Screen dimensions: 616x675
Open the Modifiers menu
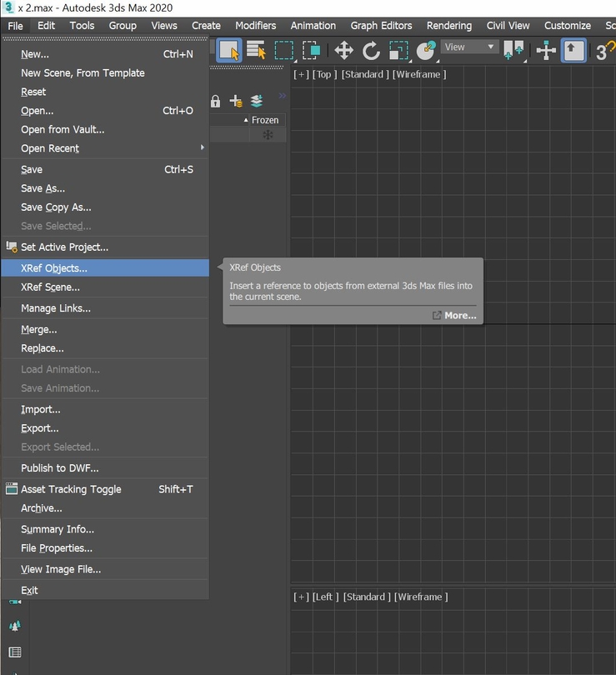pyautogui.click(x=256, y=26)
